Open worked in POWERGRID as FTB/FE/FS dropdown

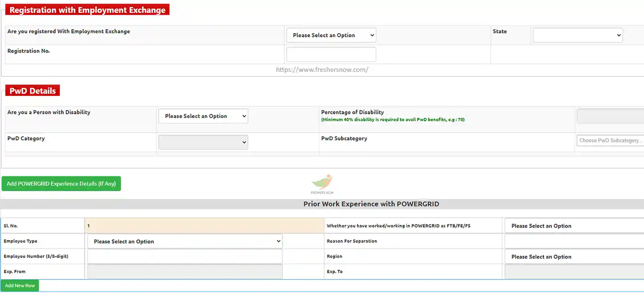[574, 226]
